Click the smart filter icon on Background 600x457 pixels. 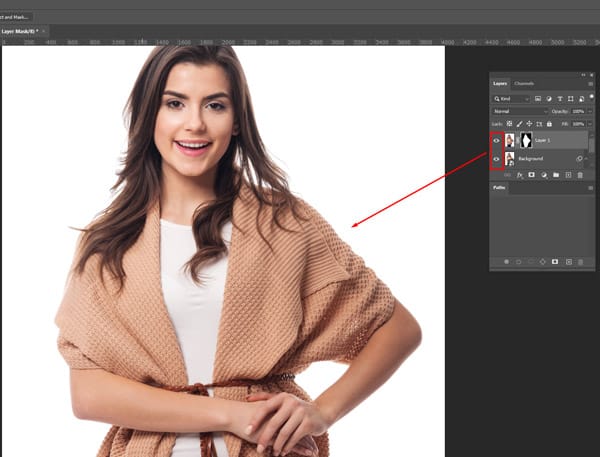(x=579, y=159)
